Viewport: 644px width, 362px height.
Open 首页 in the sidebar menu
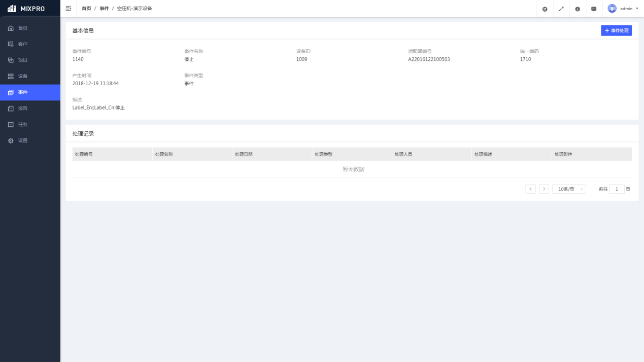pyautogui.click(x=23, y=28)
